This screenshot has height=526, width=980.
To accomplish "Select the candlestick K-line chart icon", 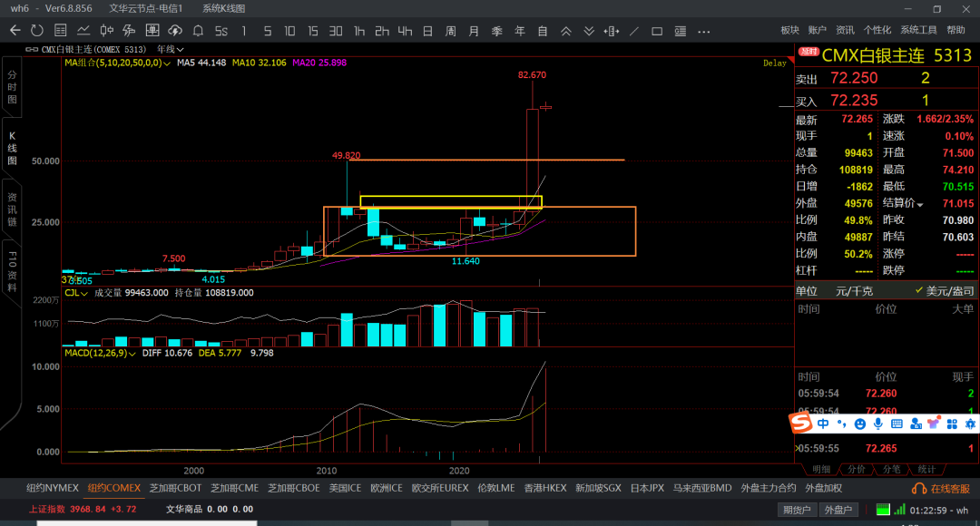I will [107, 31].
